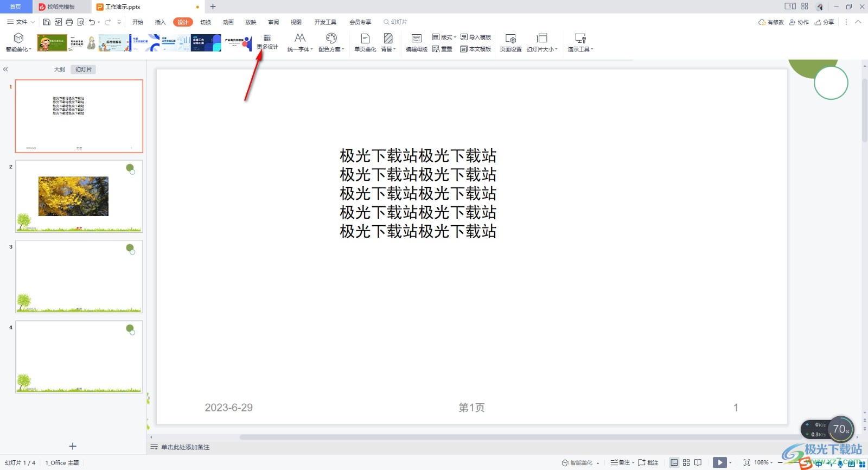Open the 背景 background tool
868x470 pixels.
(x=388, y=42)
